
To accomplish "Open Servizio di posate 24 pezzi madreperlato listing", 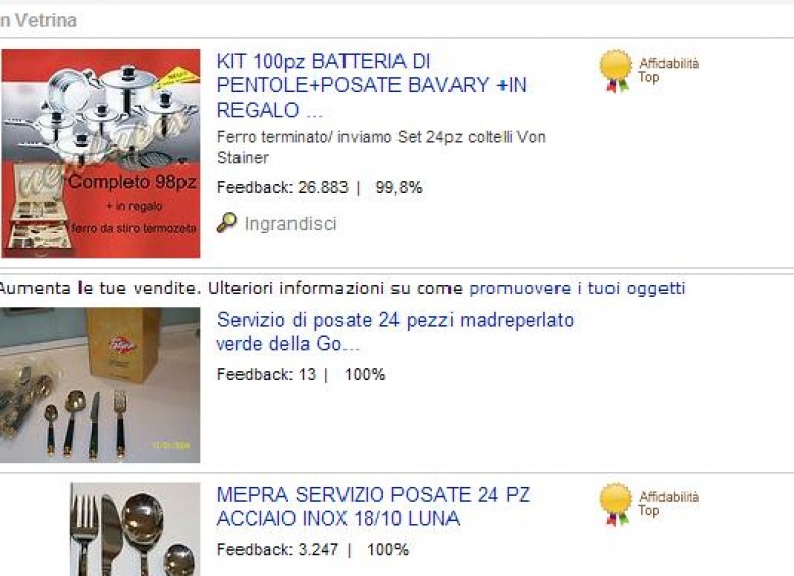I will (x=395, y=332).
